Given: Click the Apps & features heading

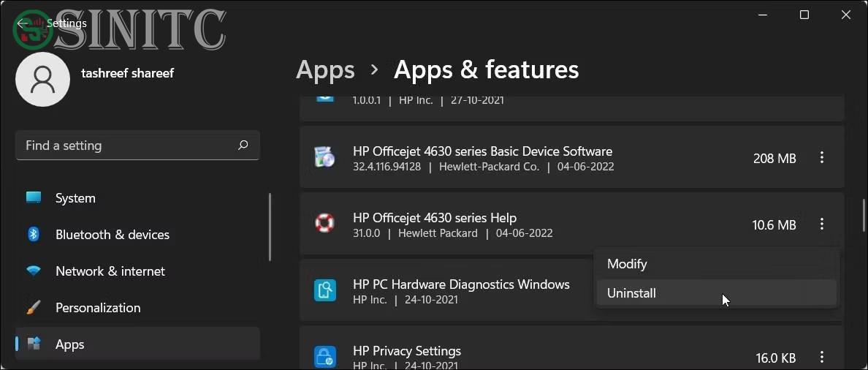Looking at the screenshot, I should point(486,69).
